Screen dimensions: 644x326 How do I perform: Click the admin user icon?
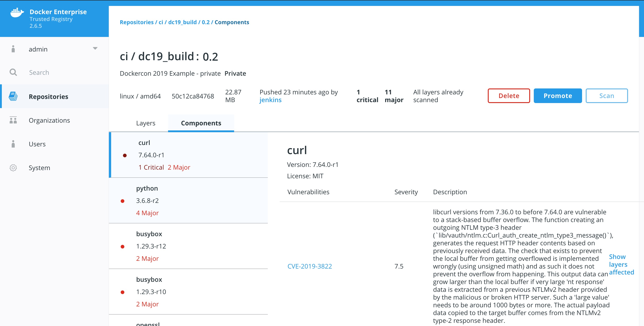point(13,49)
